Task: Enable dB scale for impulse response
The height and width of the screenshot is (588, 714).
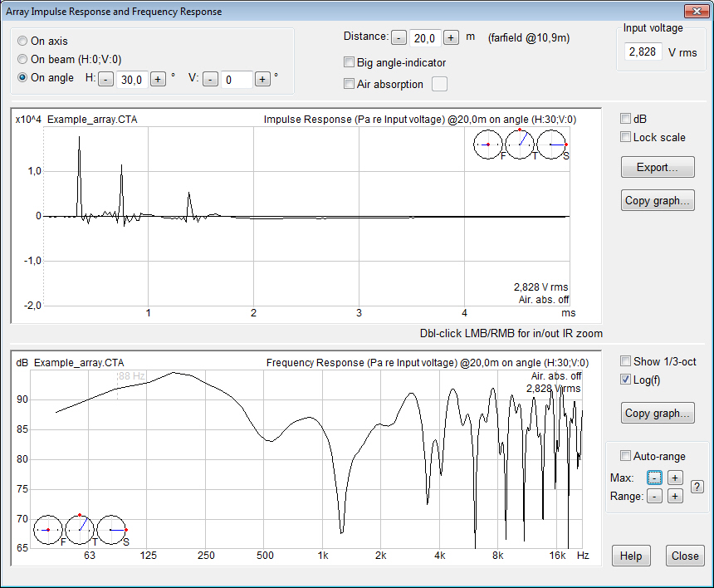Action: (626, 119)
